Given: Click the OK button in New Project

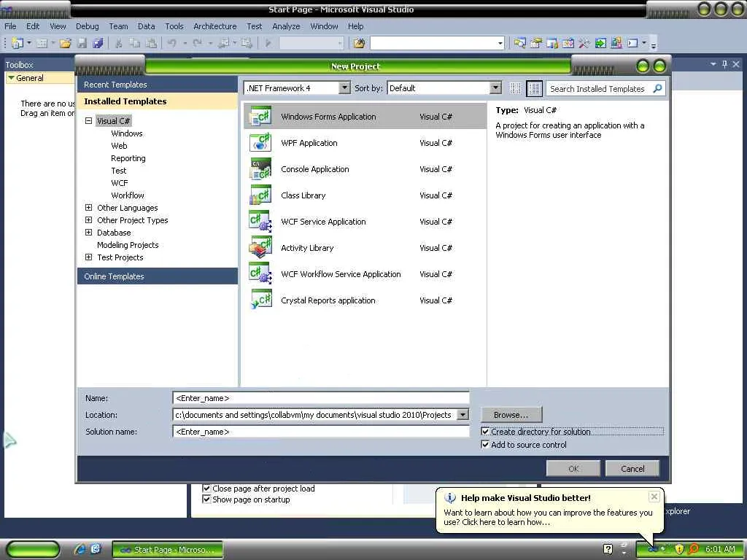Looking at the screenshot, I should (573, 469).
